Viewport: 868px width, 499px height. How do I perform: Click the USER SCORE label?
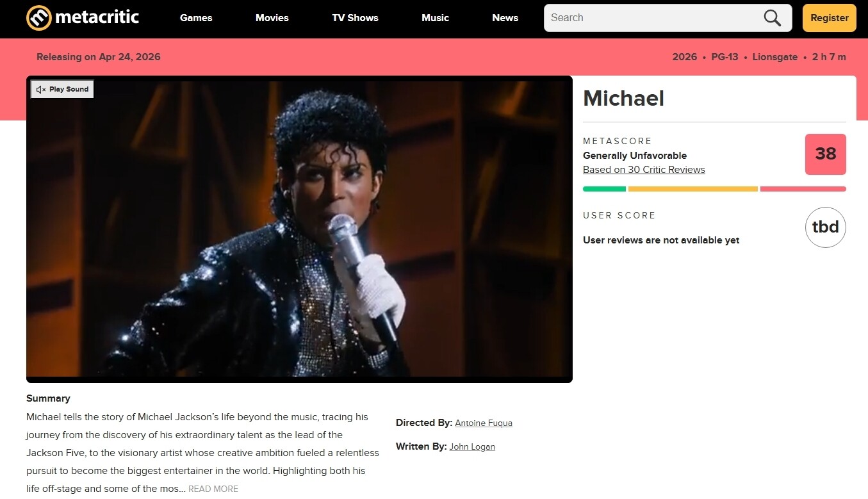click(x=619, y=215)
